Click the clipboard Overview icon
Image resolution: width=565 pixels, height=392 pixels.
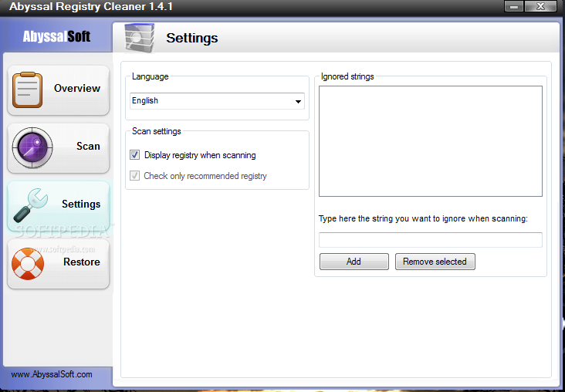(27, 90)
